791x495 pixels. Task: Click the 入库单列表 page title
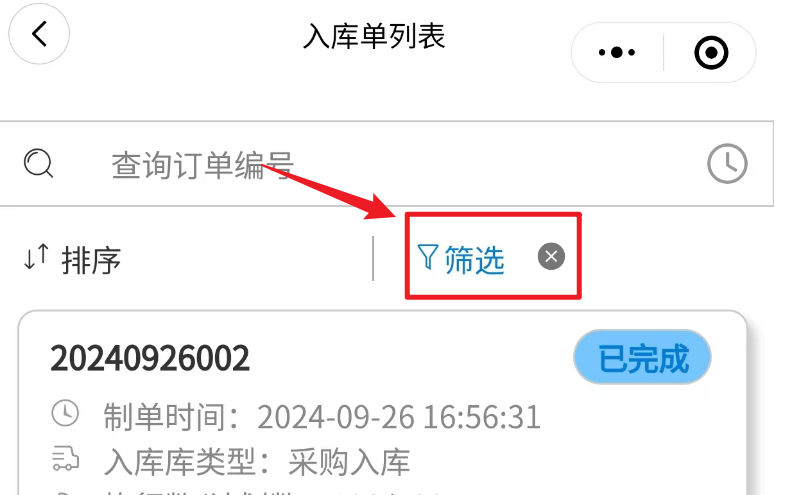374,36
